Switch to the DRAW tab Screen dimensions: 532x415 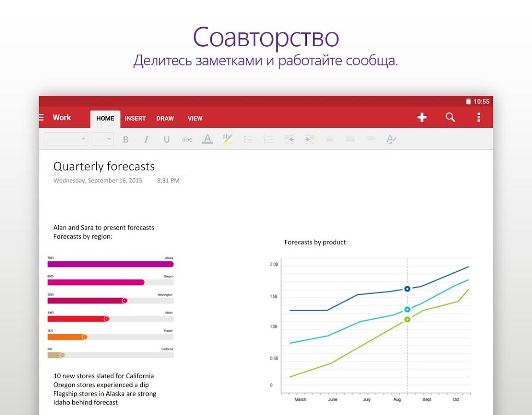[165, 119]
